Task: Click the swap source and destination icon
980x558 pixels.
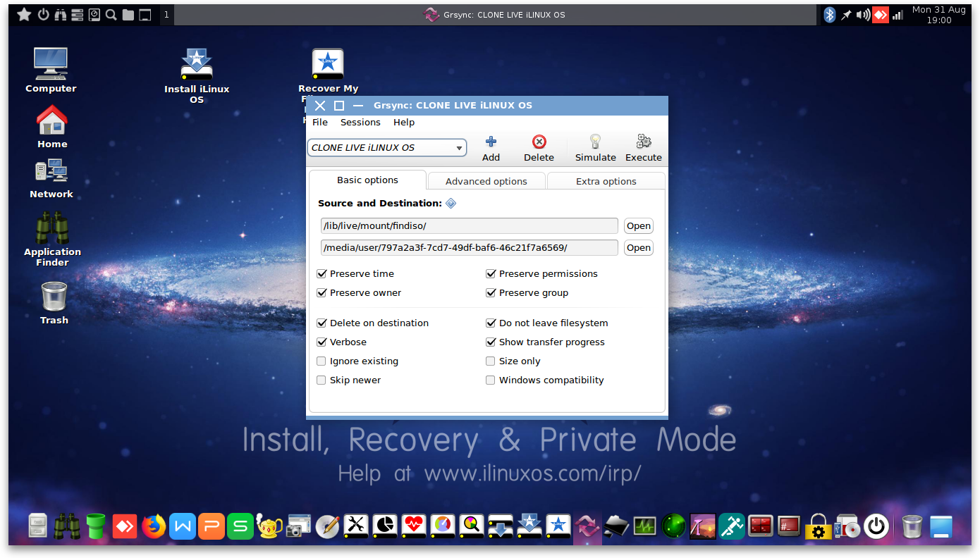Action: pos(451,203)
